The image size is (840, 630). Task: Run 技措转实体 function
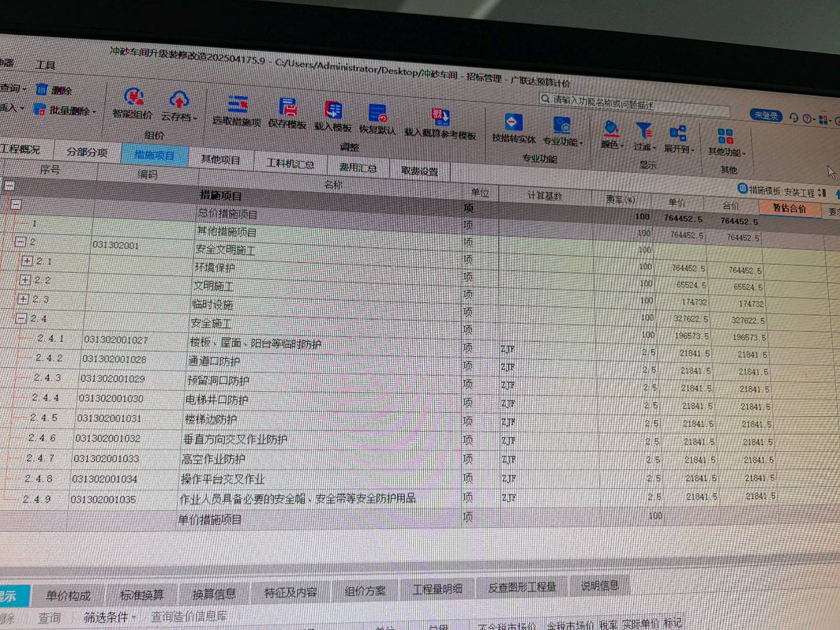tap(513, 128)
